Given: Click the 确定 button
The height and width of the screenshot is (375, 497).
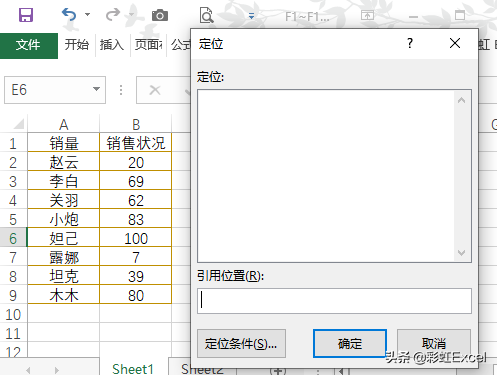Looking at the screenshot, I should click(x=350, y=343).
